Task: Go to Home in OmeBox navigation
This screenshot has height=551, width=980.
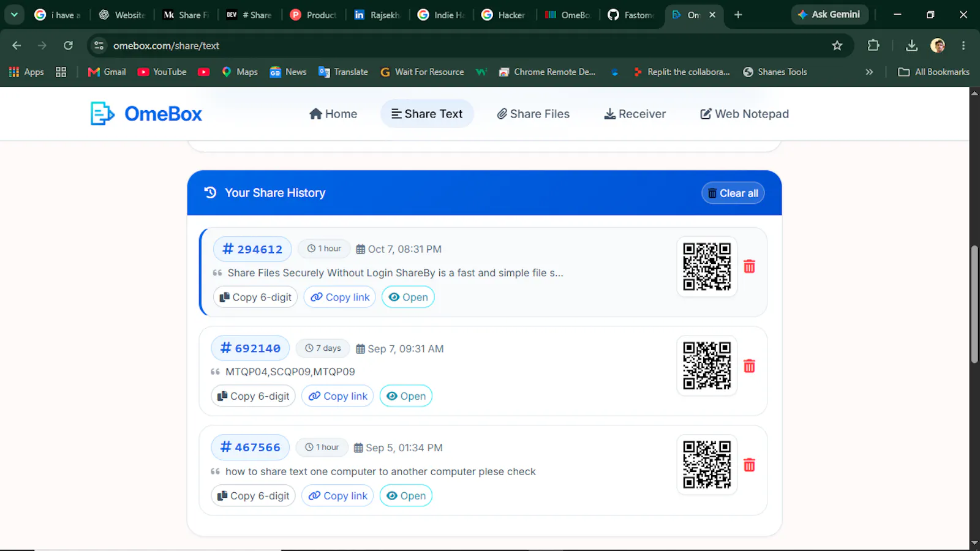Action: point(333,114)
